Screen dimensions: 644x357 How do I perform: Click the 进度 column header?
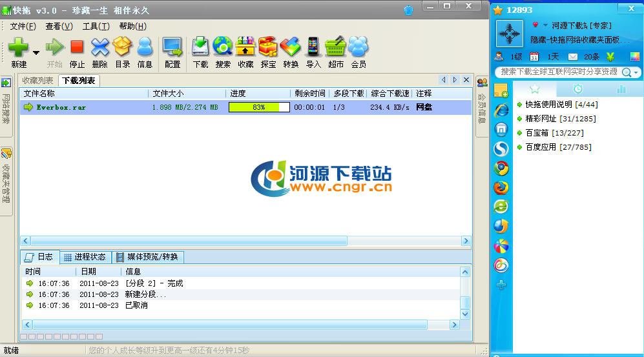[258, 94]
